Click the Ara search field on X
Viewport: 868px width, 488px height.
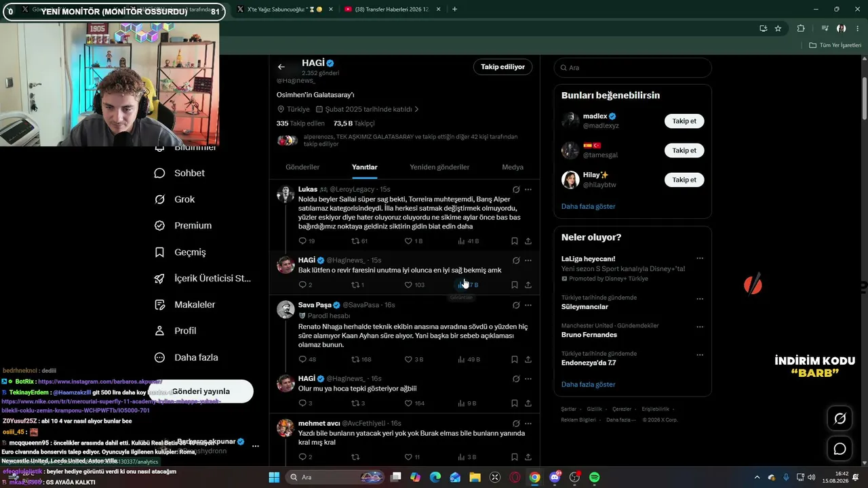pyautogui.click(x=633, y=68)
